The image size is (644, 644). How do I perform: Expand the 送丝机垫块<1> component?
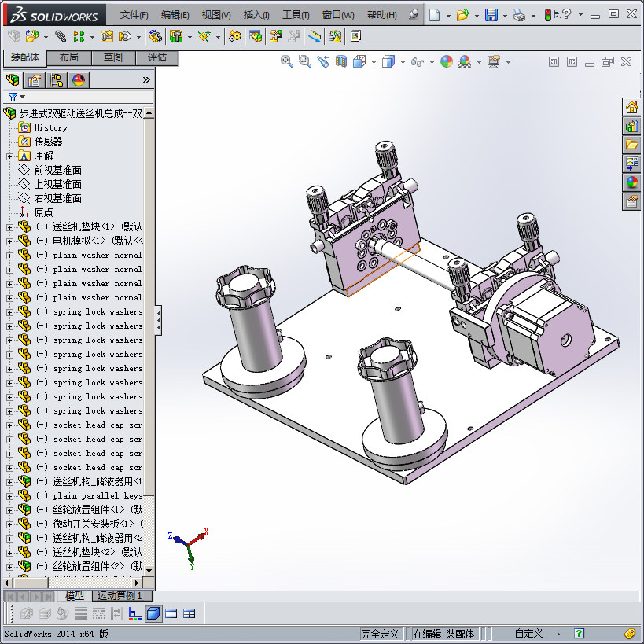click(x=10, y=227)
